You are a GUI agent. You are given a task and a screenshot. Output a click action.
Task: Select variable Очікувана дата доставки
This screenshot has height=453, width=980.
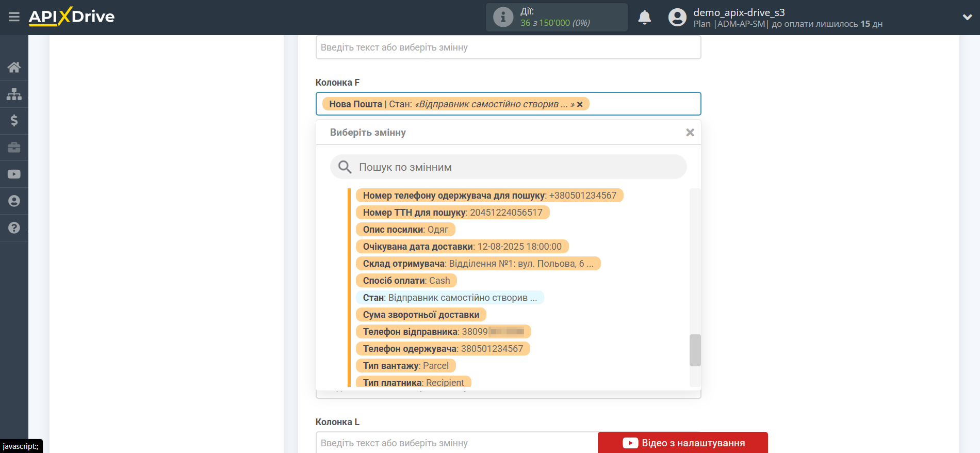(x=462, y=247)
